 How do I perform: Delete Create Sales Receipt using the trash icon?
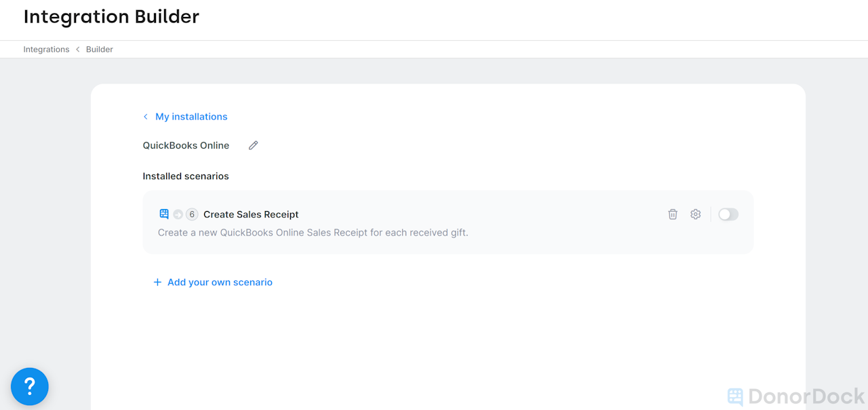click(x=673, y=214)
